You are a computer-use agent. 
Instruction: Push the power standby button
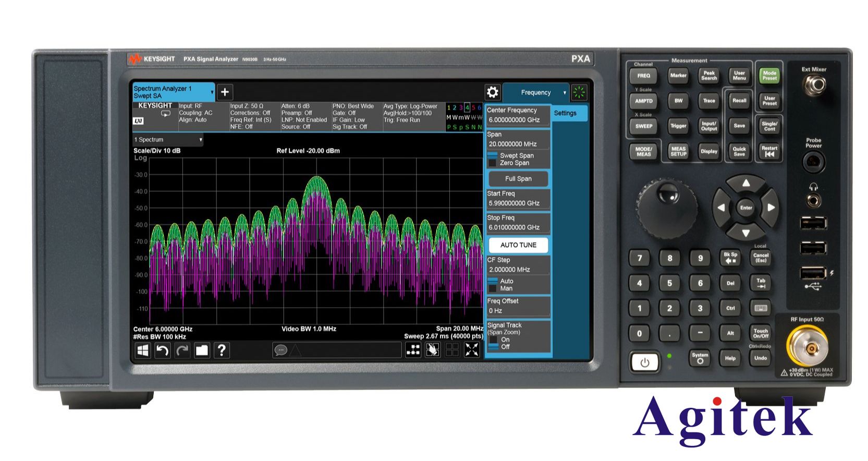point(645,362)
